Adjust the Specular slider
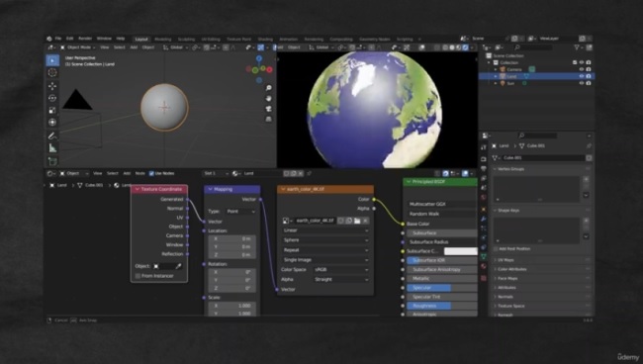 point(442,288)
